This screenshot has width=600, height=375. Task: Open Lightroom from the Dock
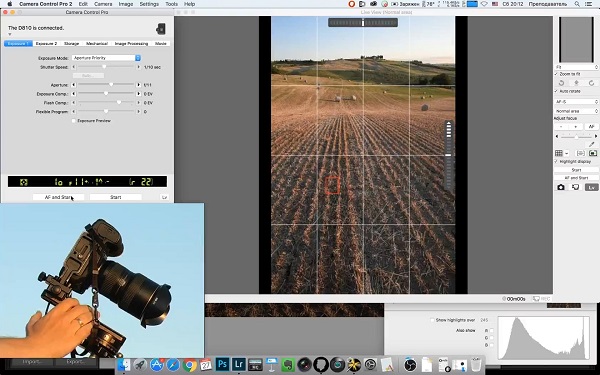click(239, 364)
